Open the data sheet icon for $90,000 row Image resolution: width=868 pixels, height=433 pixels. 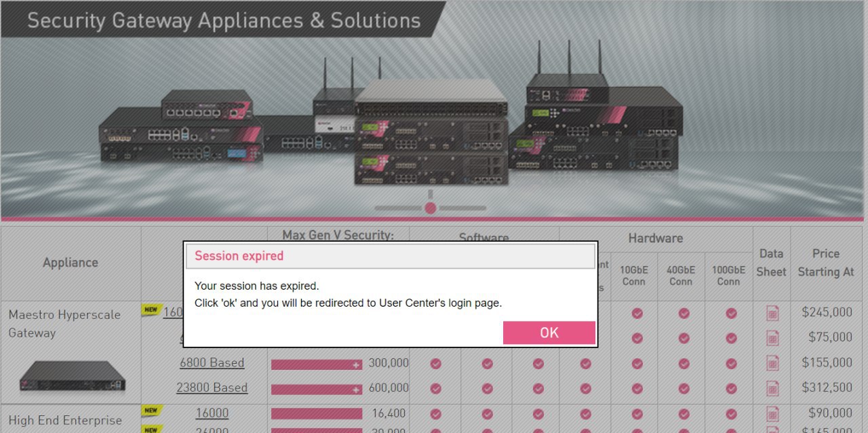(x=772, y=413)
